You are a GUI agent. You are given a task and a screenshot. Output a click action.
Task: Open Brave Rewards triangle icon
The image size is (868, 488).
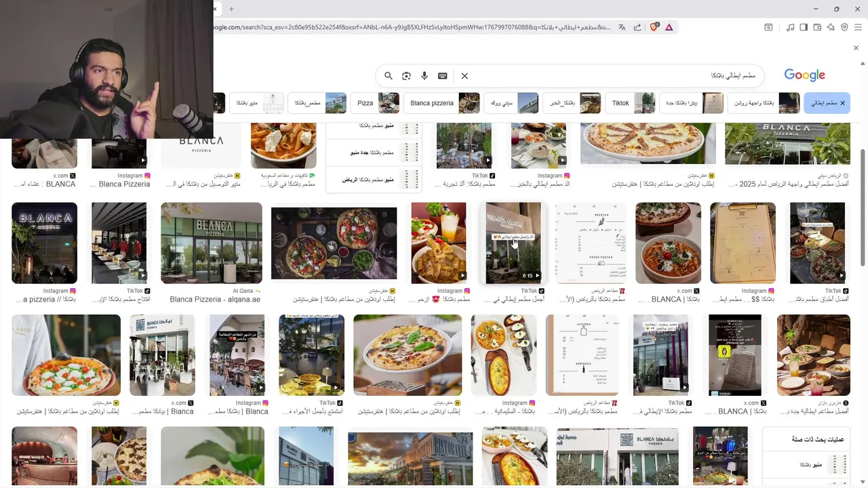pyautogui.click(x=669, y=27)
